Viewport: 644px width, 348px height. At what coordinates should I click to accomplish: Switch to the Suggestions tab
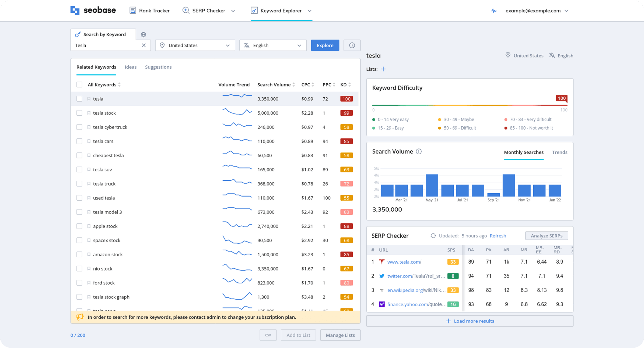tap(158, 67)
